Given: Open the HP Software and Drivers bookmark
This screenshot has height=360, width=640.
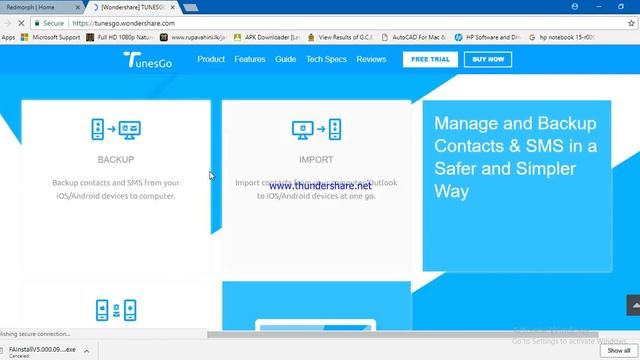Looking at the screenshot, I should (488, 37).
